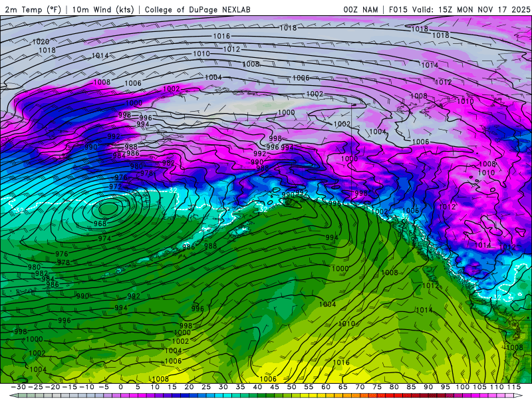Click the "10m Wind (kts)" header label
This screenshot has width=532, height=399.
point(103,9)
